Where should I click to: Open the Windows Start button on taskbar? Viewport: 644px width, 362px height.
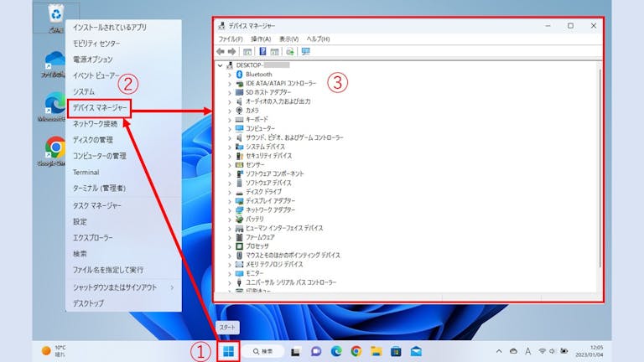tap(228, 351)
